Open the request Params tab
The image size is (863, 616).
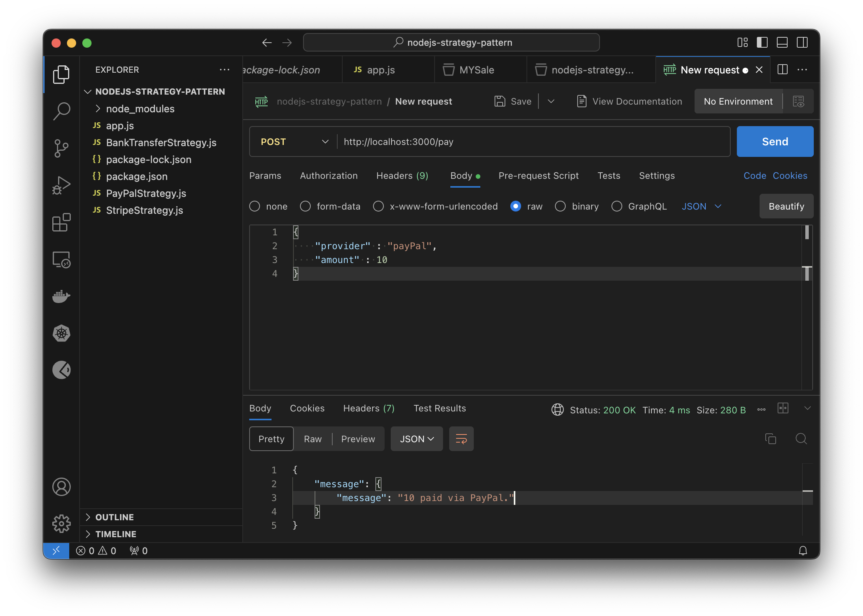[x=265, y=176]
